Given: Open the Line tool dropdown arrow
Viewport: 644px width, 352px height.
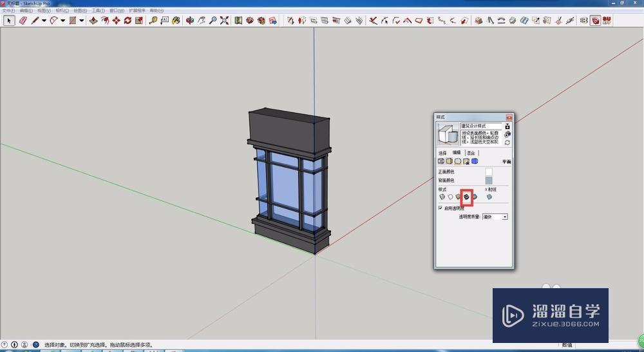Looking at the screenshot, I should [x=44, y=21].
